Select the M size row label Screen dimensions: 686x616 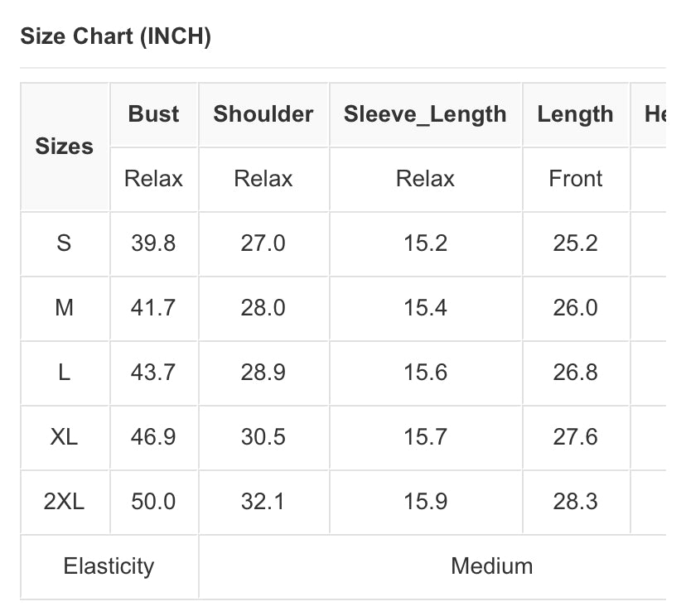65,308
